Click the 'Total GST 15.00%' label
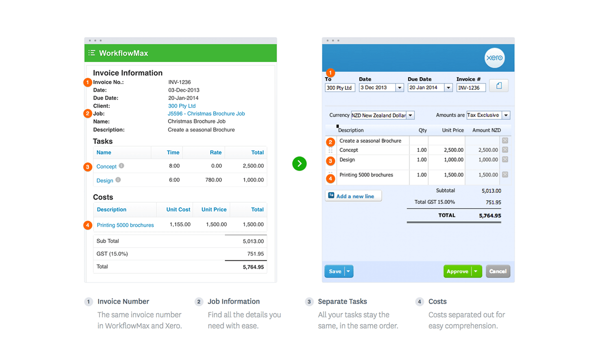The width and height of the screenshot is (602, 364). pyautogui.click(x=435, y=202)
